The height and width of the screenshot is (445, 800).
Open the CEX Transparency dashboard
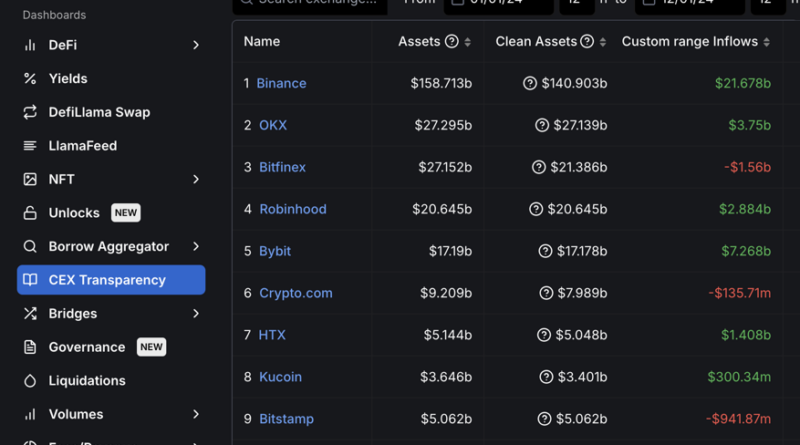click(x=107, y=280)
